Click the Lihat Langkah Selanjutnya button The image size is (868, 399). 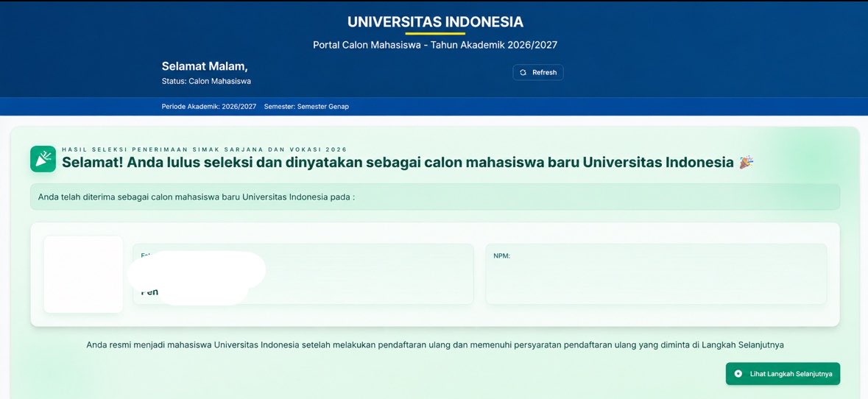click(783, 373)
